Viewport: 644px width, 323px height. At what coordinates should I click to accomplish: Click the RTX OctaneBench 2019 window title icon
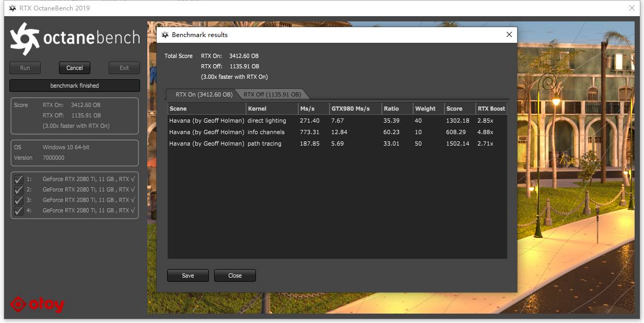(12, 8)
